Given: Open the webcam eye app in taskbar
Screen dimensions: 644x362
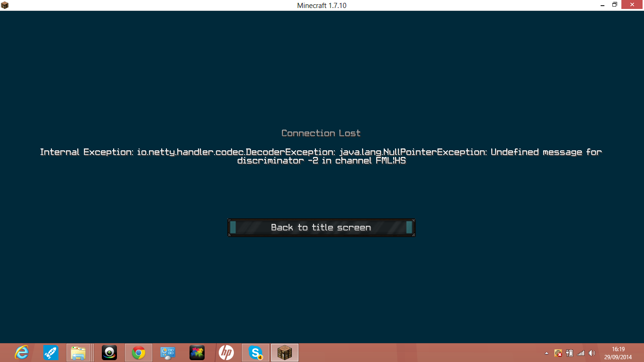Looking at the screenshot, I should point(109,353).
